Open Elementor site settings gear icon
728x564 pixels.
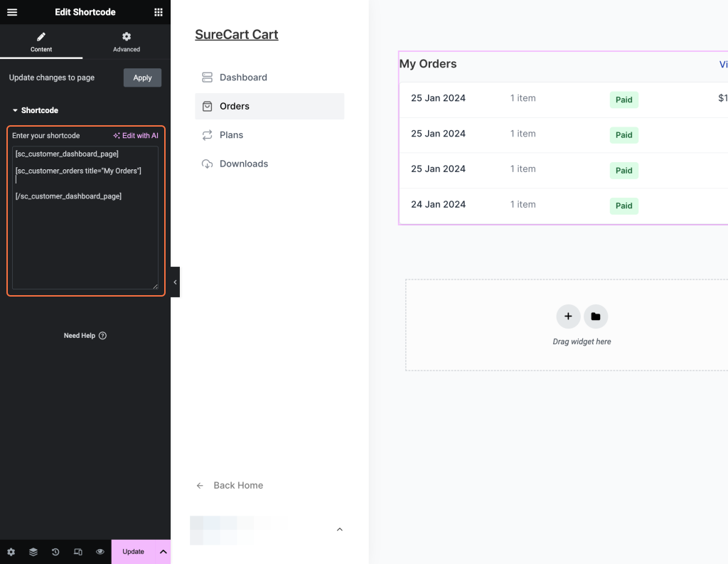click(x=11, y=551)
